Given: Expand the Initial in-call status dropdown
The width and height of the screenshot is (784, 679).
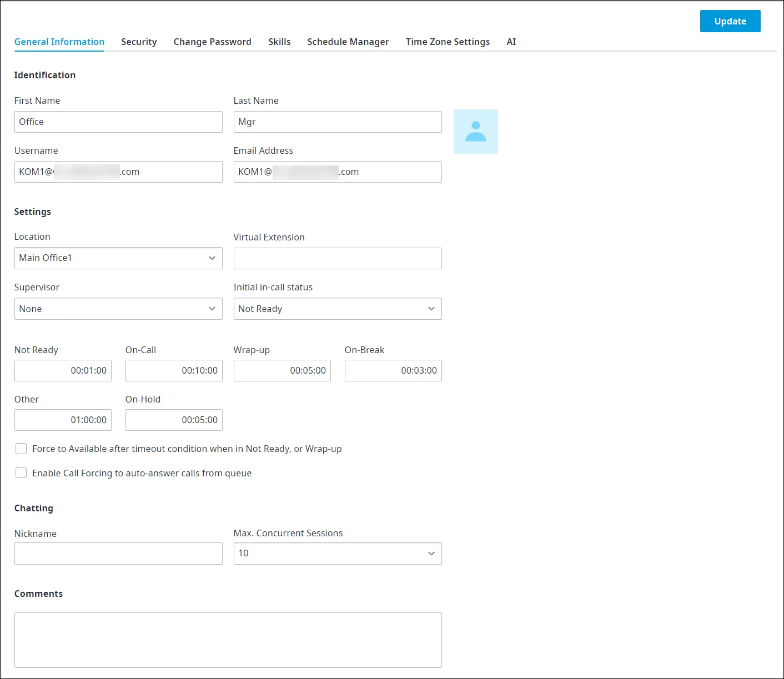Looking at the screenshot, I should click(x=338, y=309).
